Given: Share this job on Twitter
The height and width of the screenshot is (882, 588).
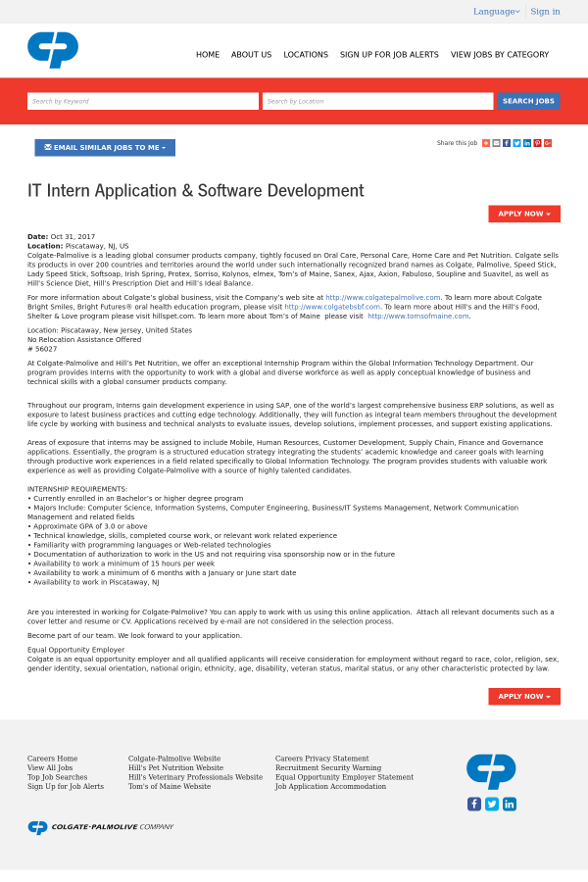Looking at the screenshot, I should [x=516, y=143].
